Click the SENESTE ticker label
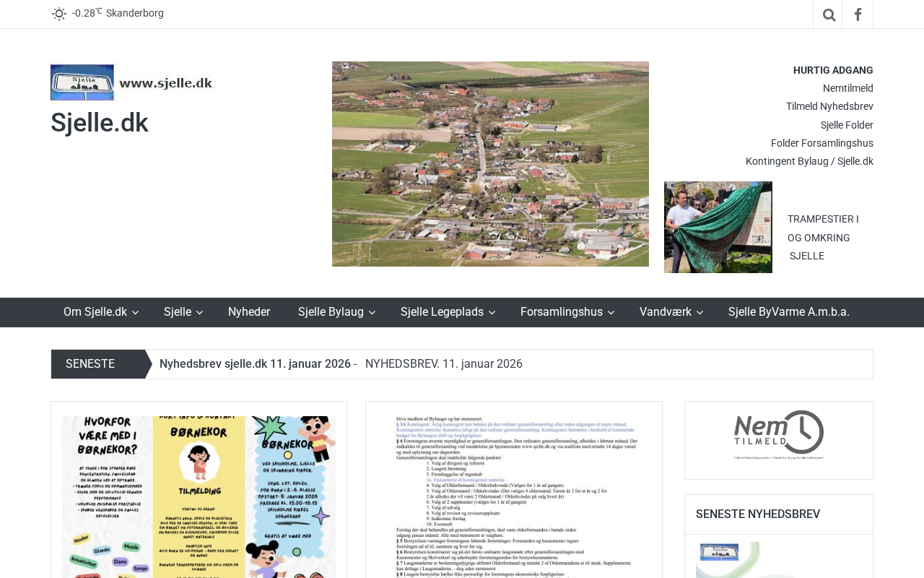The image size is (924, 578). coord(90,364)
